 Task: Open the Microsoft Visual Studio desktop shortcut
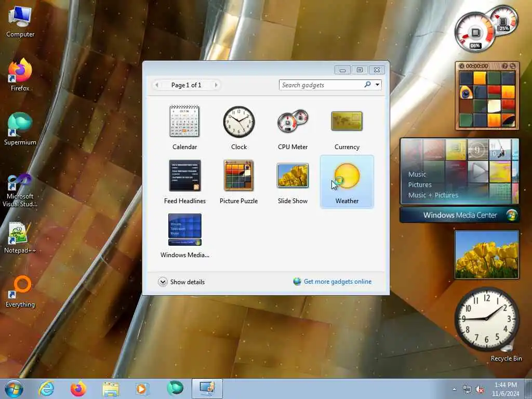20,190
